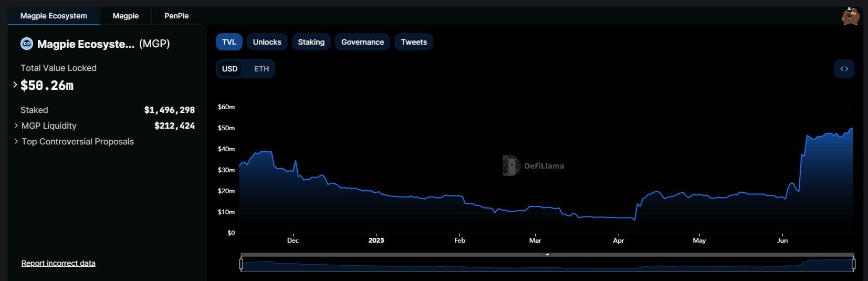Click the $30m y-axis label
The height and width of the screenshot is (281, 868).
226,170
